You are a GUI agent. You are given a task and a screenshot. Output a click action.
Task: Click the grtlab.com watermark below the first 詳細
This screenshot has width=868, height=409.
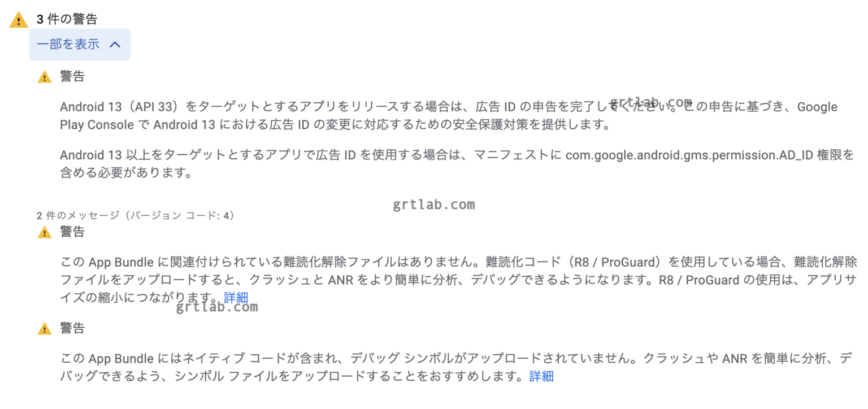click(x=217, y=307)
